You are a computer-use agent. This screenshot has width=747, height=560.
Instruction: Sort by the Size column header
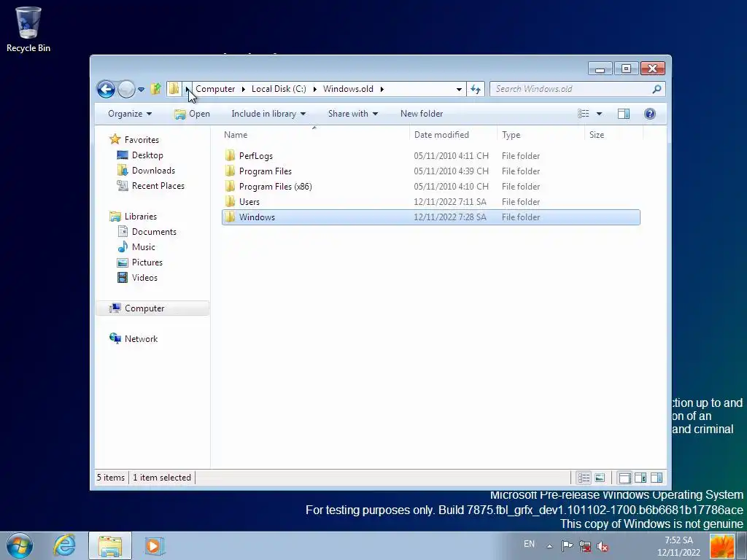tap(614, 135)
